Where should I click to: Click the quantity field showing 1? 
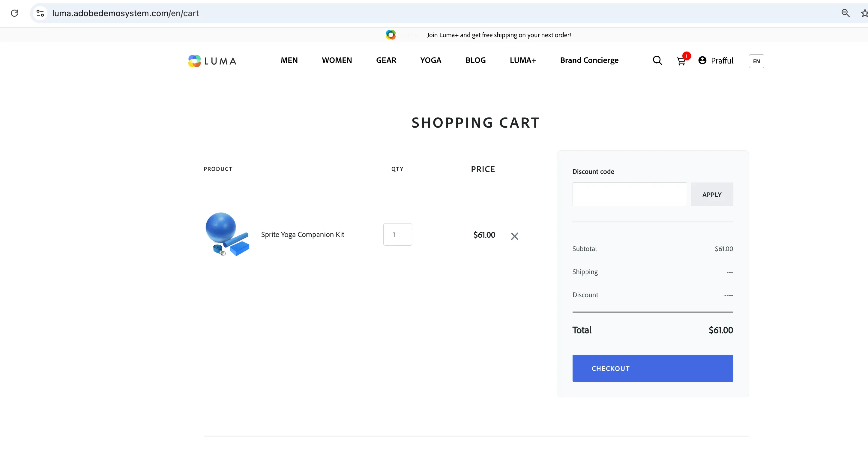click(397, 234)
